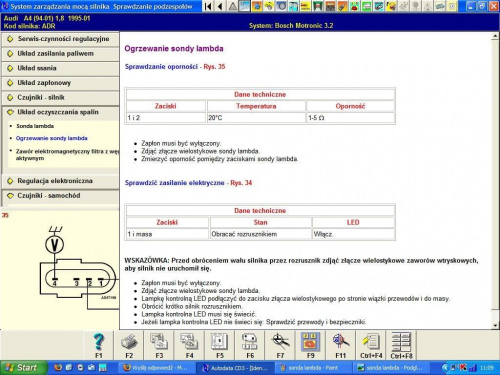
Task: Expand Czujniki - samochód section
Action: coord(60,196)
